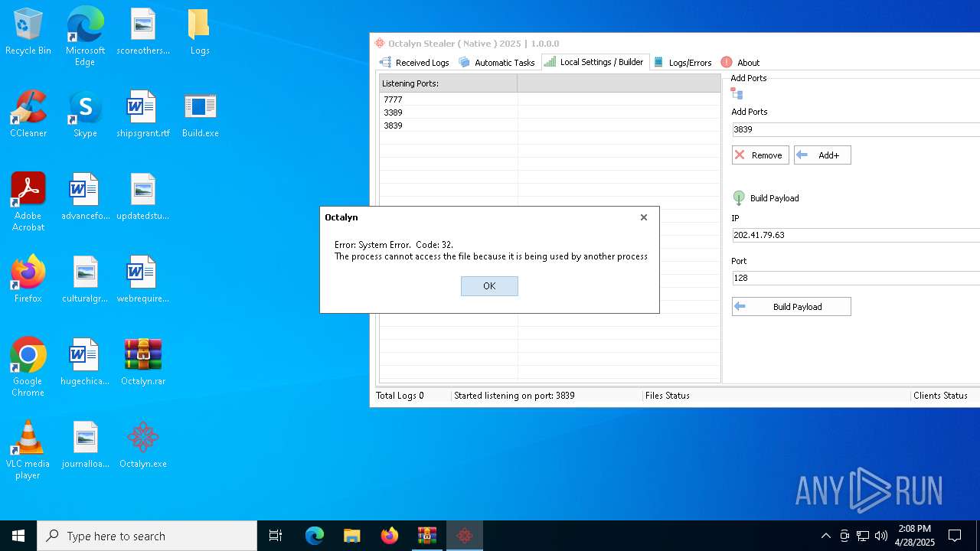This screenshot has width=980, height=551.
Task: Open Microsoft Edge desktop shortcut
Action: click(85, 36)
